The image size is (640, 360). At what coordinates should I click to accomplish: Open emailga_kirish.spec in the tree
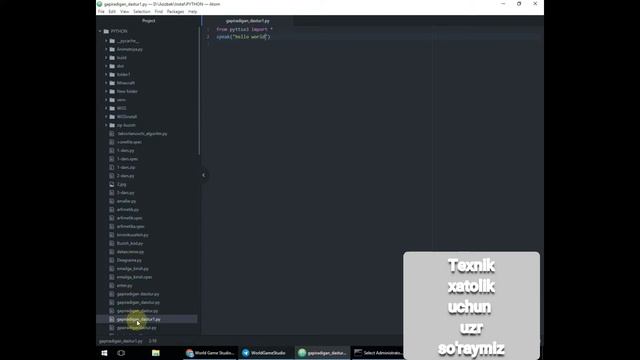pos(134,277)
